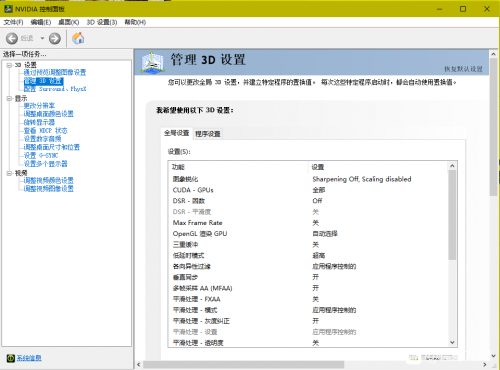Viewport: 500px width, 370px height.
Task: Click the 系统信息 link
Action: (29, 358)
